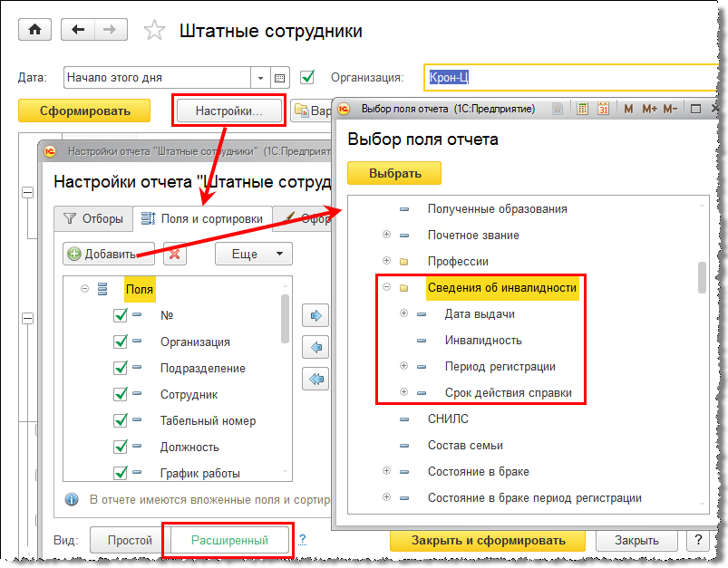Image resolution: width=728 pixels, height=568 pixels.
Task: Remove all fields with double left arrow
Action: coord(315,379)
